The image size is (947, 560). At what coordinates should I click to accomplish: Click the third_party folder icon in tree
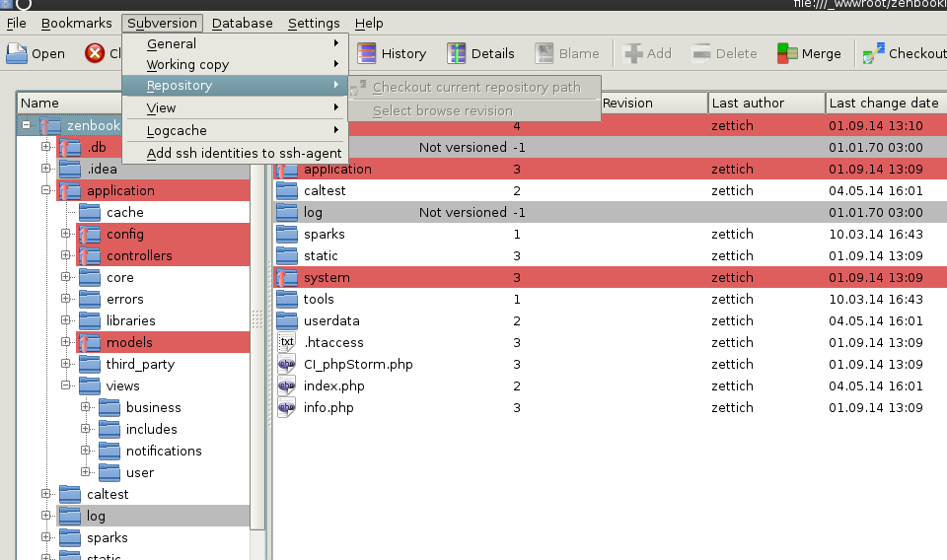[90, 365]
